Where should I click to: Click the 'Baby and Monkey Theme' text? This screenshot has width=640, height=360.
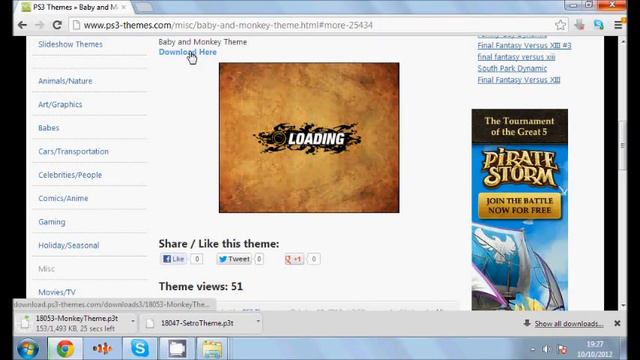coord(202,42)
